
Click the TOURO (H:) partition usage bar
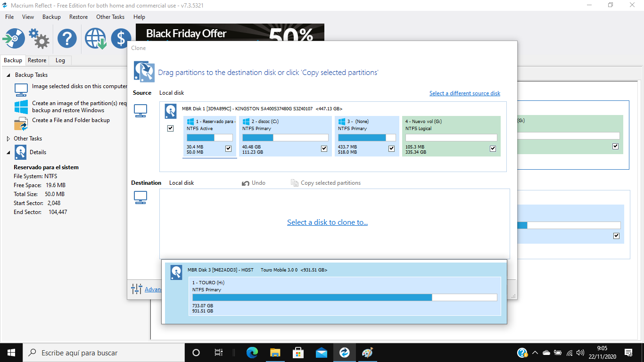tap(345, 297)
